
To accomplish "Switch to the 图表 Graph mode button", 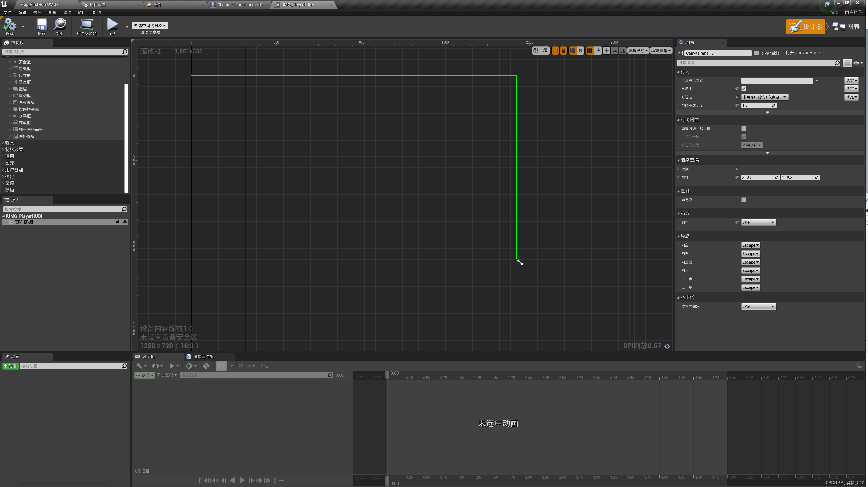I will tap(847, 27).
